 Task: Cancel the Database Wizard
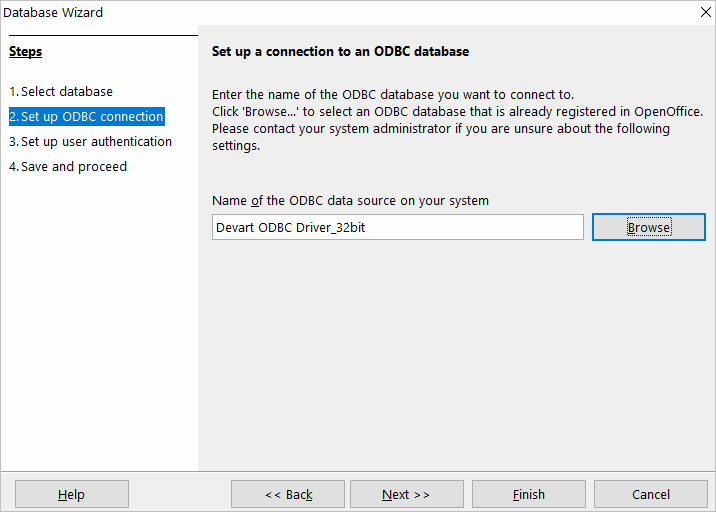650,494
